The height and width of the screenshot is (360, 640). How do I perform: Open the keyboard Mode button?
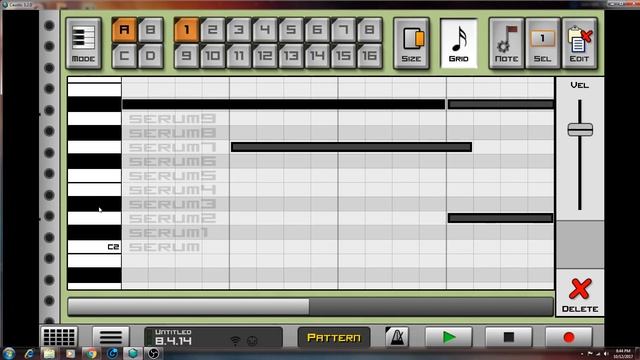click(83, 43)
